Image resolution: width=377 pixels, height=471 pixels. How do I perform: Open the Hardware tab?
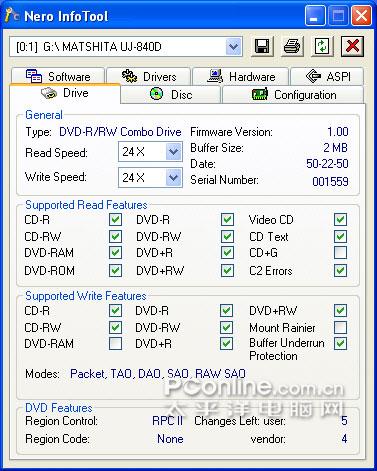point(241,76)
